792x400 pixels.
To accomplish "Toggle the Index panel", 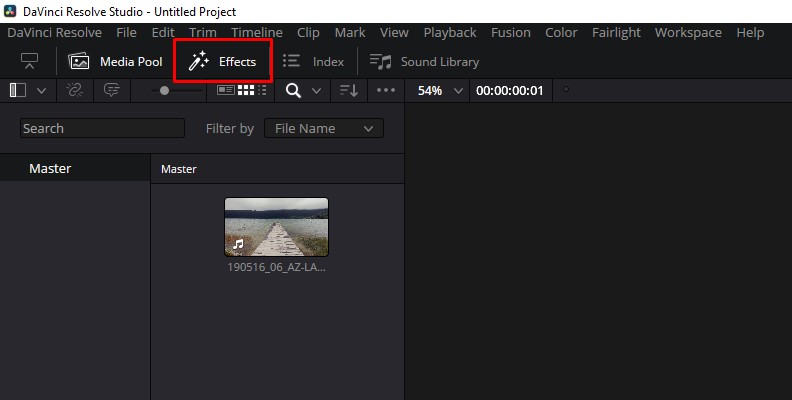I will [x=313, y=62].
